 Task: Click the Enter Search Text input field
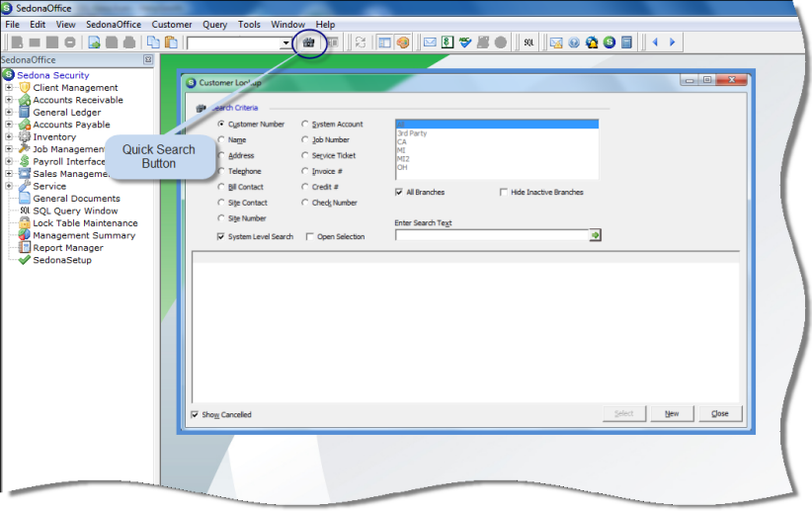[x=492, y=235]
